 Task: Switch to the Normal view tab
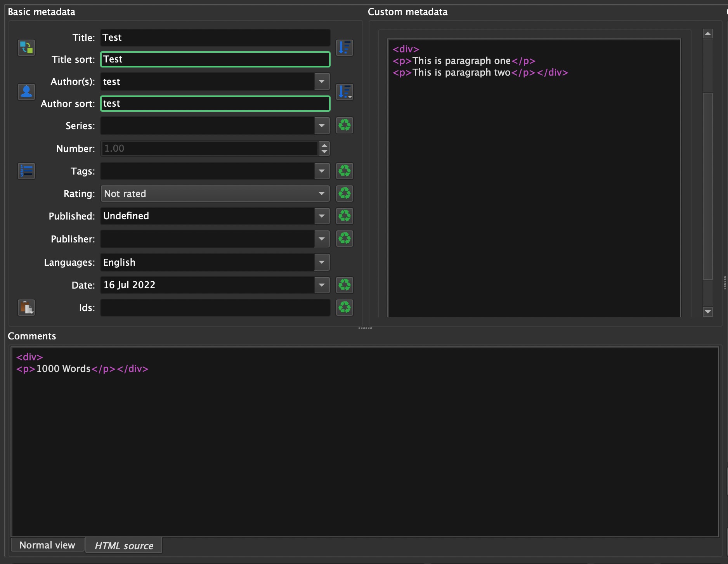pos(47,545)
